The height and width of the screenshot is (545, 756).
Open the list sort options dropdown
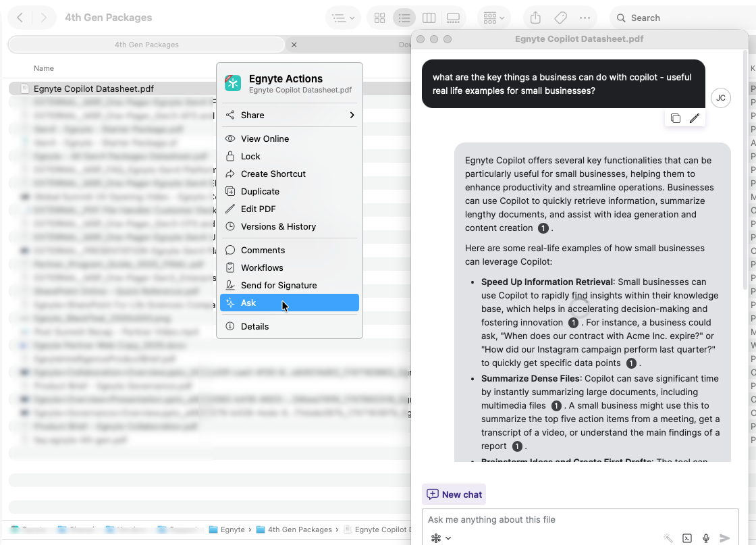point(344,18)
